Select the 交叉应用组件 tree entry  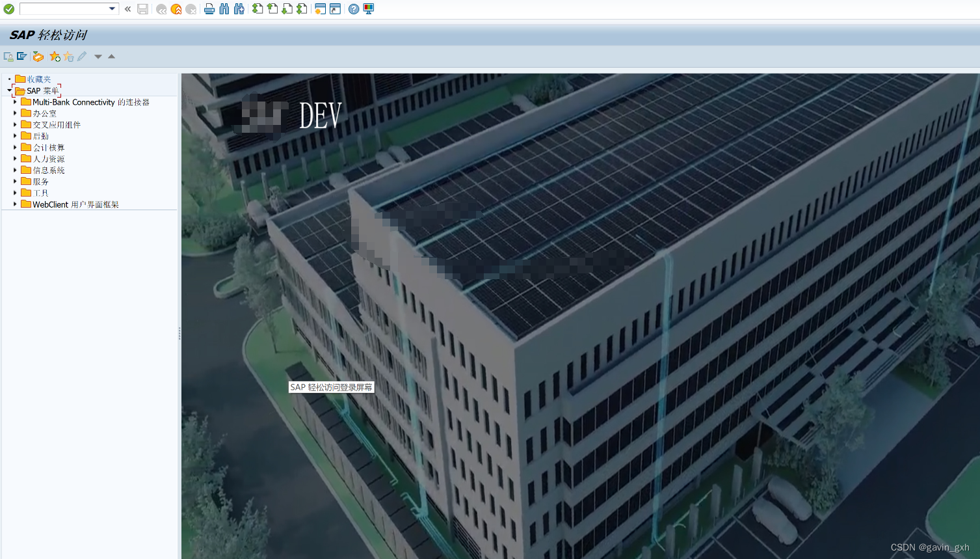pyautogui.click(x=51, y=125)
